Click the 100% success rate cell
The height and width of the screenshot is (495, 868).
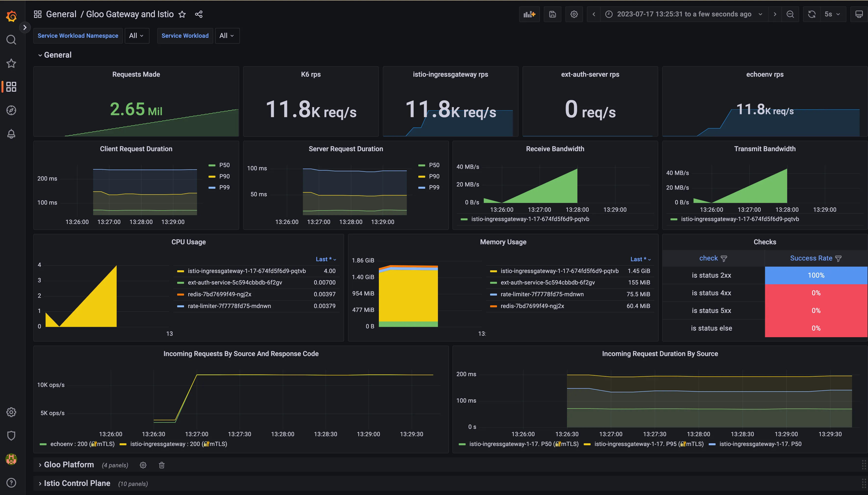(x=816, y=275)
